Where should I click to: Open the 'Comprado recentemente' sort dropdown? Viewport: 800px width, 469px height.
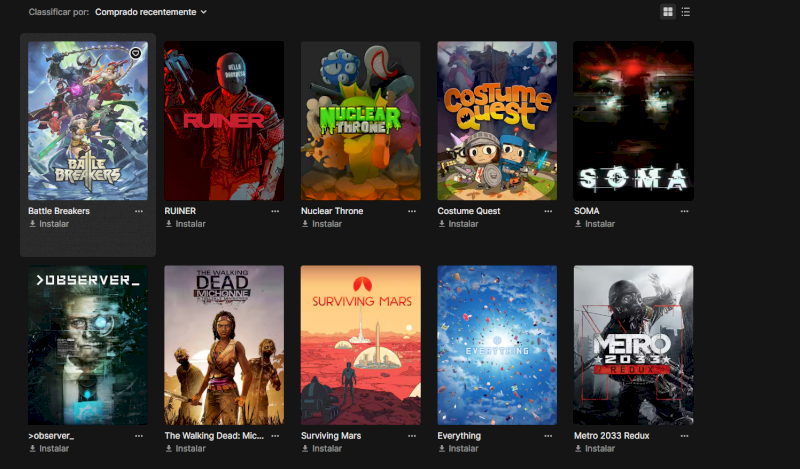151,12
